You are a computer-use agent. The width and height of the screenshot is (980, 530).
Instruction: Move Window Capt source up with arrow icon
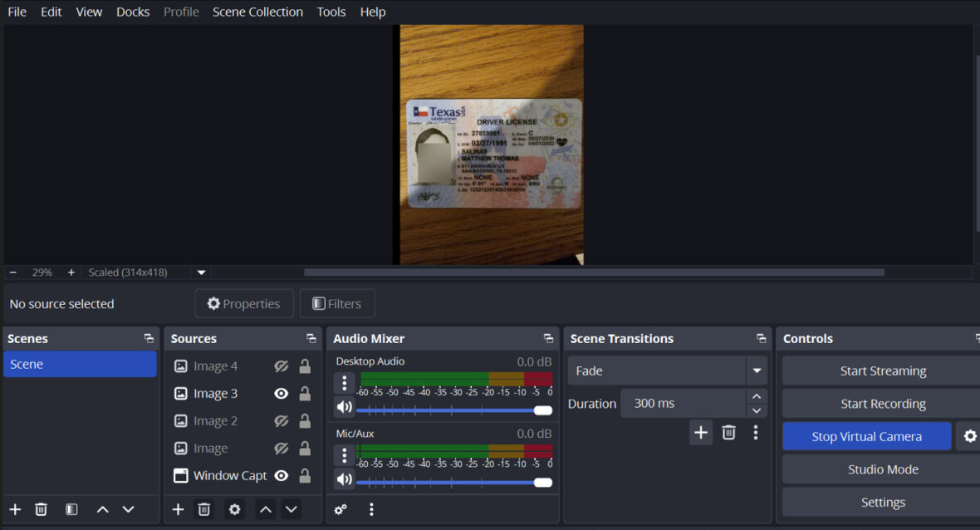tap(265, 508)
